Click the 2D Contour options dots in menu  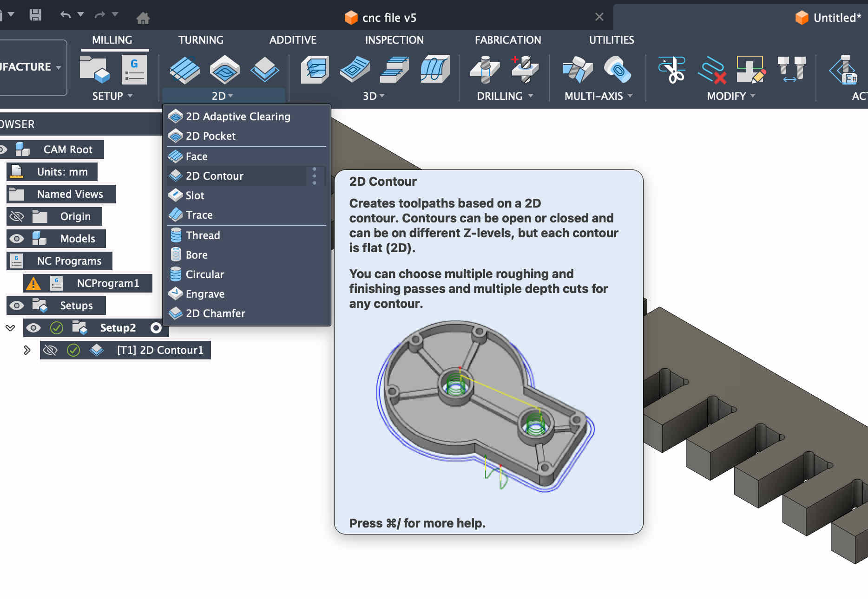coord(315,176)
